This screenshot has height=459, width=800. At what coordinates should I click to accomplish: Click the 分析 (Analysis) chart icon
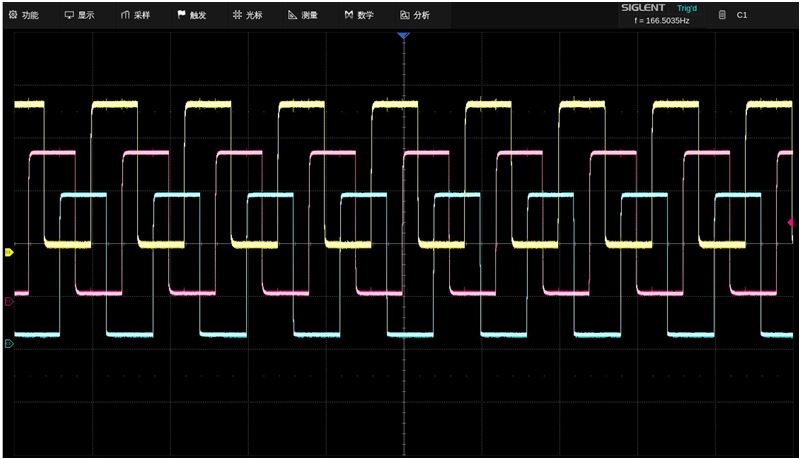[404, 15]
